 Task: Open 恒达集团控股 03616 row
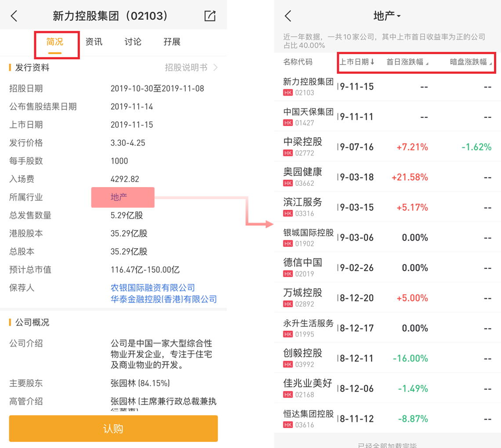(387, 418)
